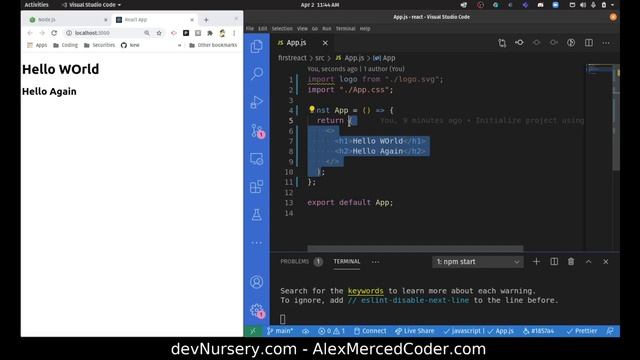Split the editor to the right
This screenshot has height=360, width=640.
pos(589,42)
